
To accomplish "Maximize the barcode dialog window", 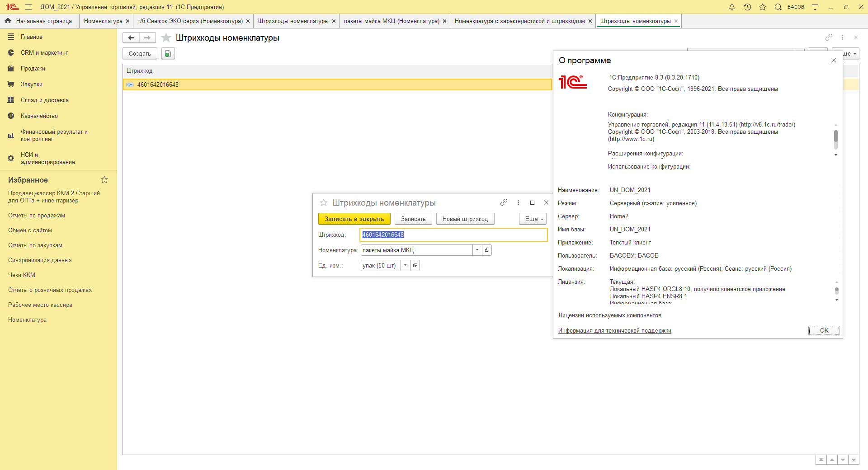I will tap(532, 202).
